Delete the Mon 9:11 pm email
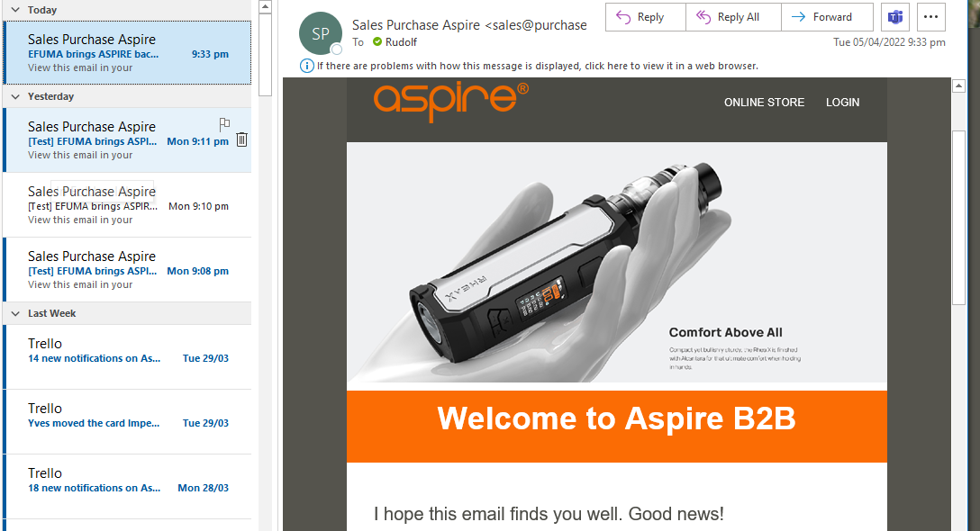The width and height of the screenshot is (980, 531). point(242,139)
